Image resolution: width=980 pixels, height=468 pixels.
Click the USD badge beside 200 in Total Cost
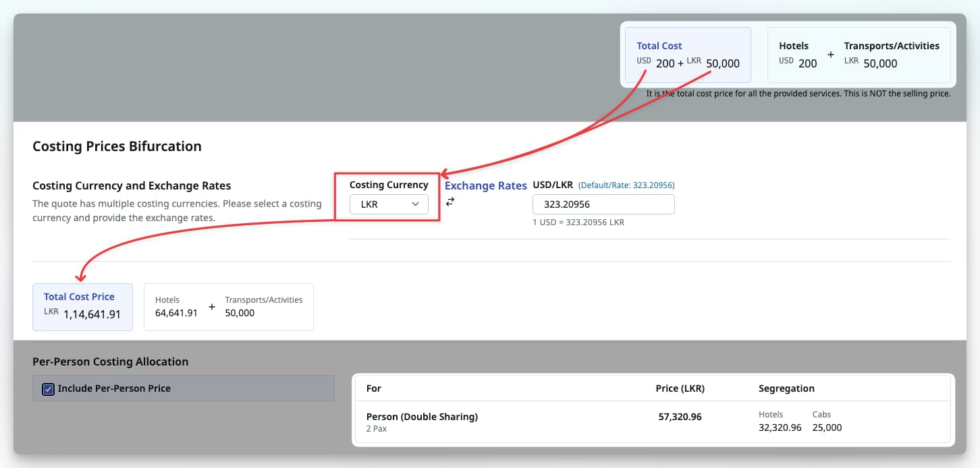pyautogui.click(x=643, y=61)
